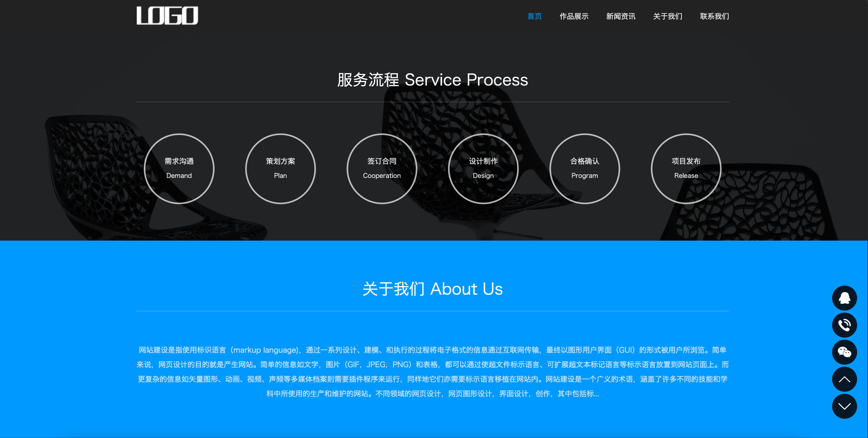868x438 pixels.
Task: Click the 策划方案 Plan circle
Action: 280,169
